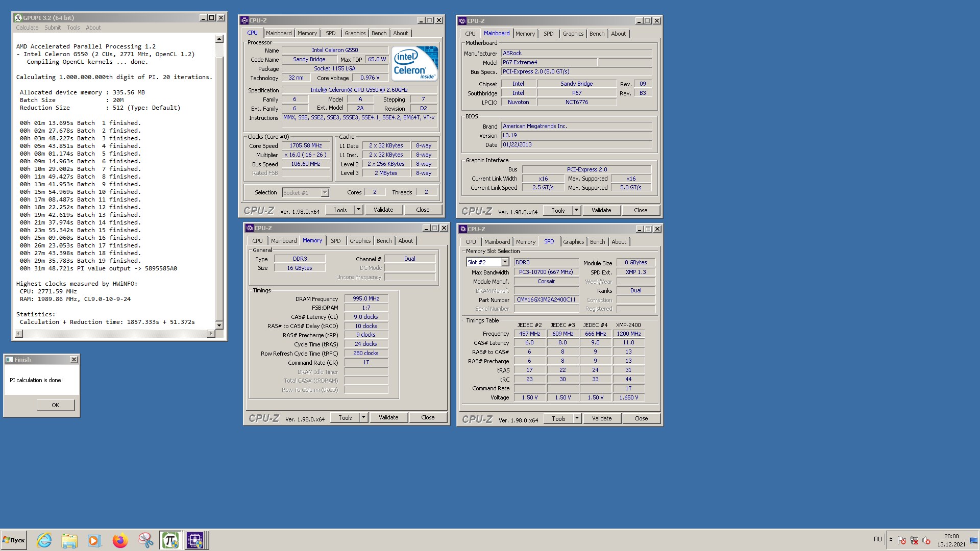Click GPUPI vertical scrollbar up arrow
980x551 pixels.
(219, 39)
